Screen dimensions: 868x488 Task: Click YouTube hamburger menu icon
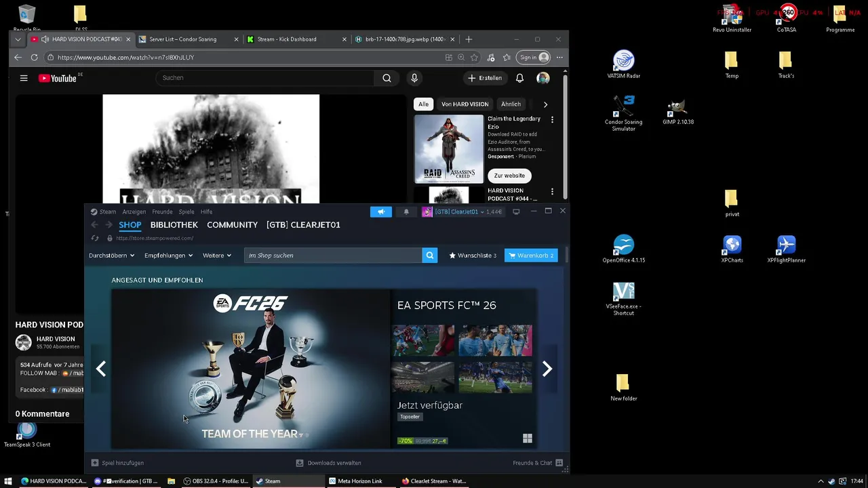[24, 78]
